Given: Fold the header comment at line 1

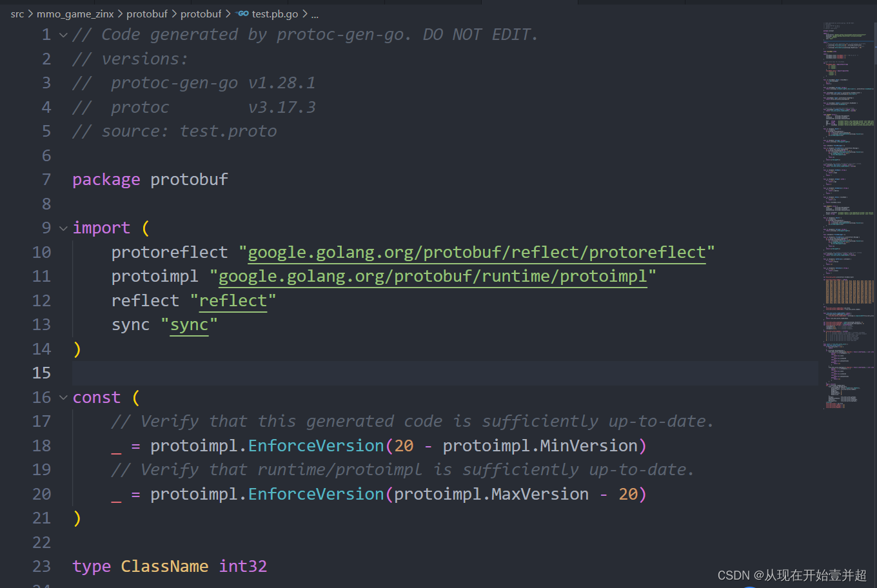Looking at the screenshot, I should [63, 34].
